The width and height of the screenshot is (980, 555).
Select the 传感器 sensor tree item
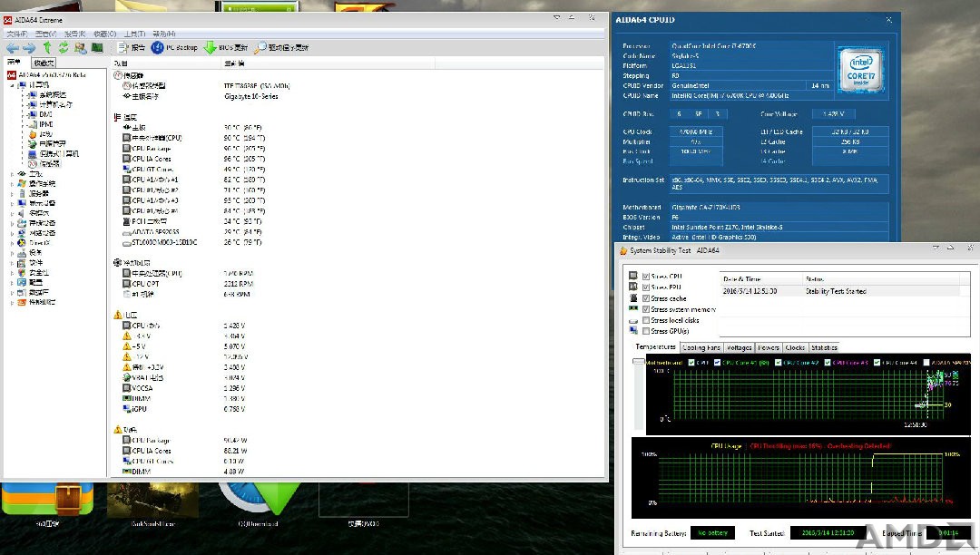point(44,164)
